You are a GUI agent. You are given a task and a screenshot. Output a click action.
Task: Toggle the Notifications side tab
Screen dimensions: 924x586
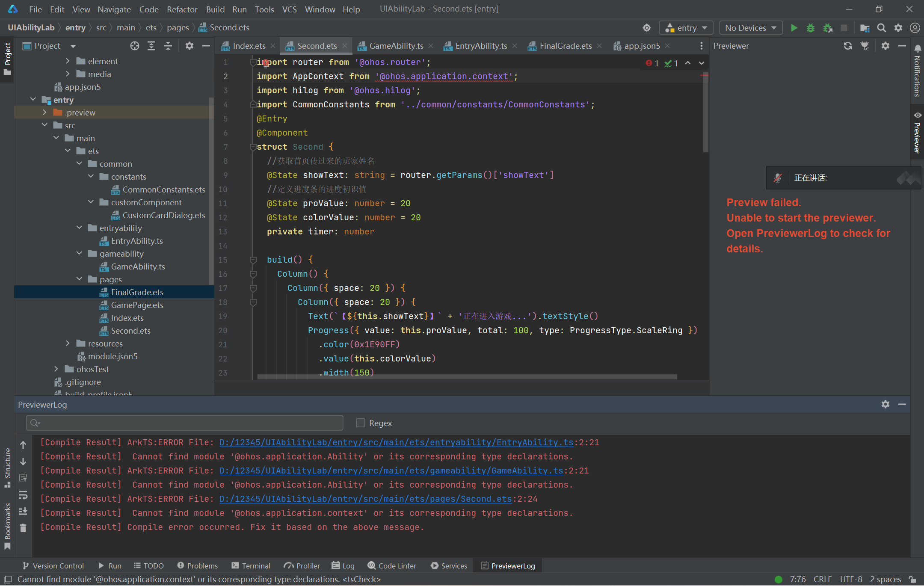pyautogui.click(x=917, y=71)
